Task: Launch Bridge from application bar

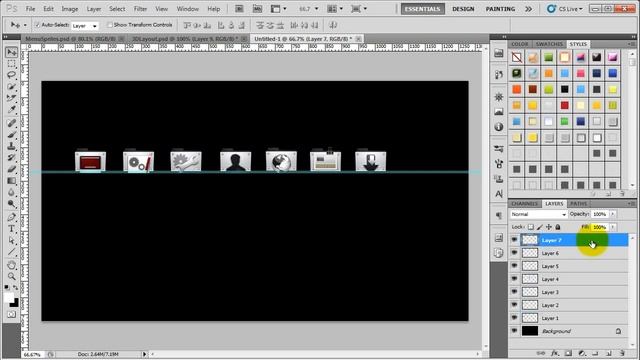Action: 239,9
